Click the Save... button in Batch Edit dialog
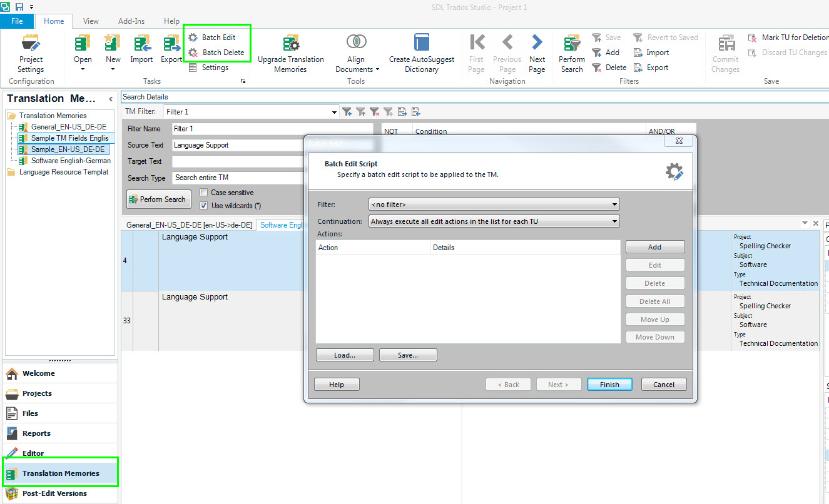829x504 pixels. click(408, 355)
